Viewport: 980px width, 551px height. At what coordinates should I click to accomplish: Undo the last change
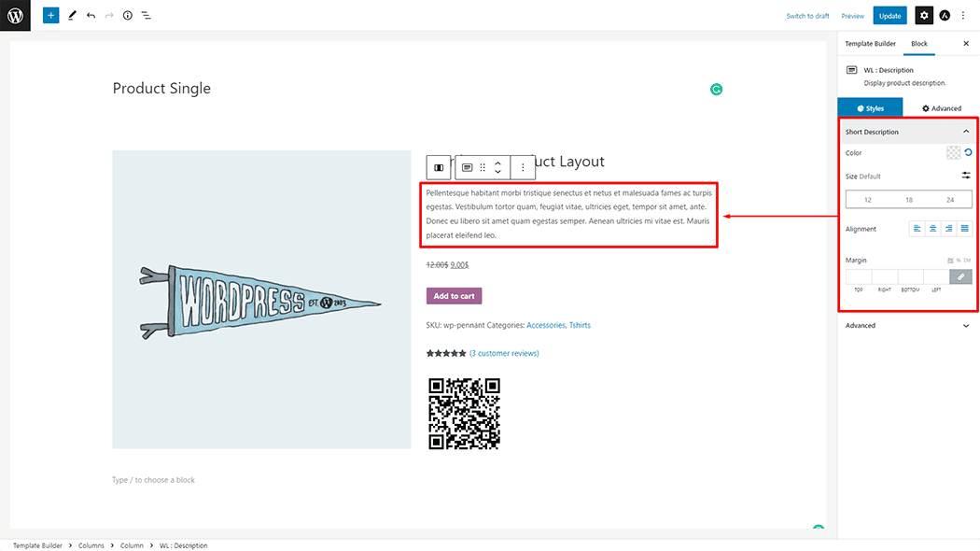[91, 16]
